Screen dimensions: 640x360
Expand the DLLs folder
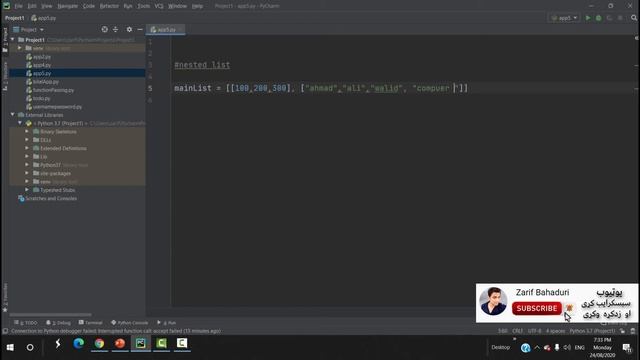pyautogui.click(x=27, y=140)
